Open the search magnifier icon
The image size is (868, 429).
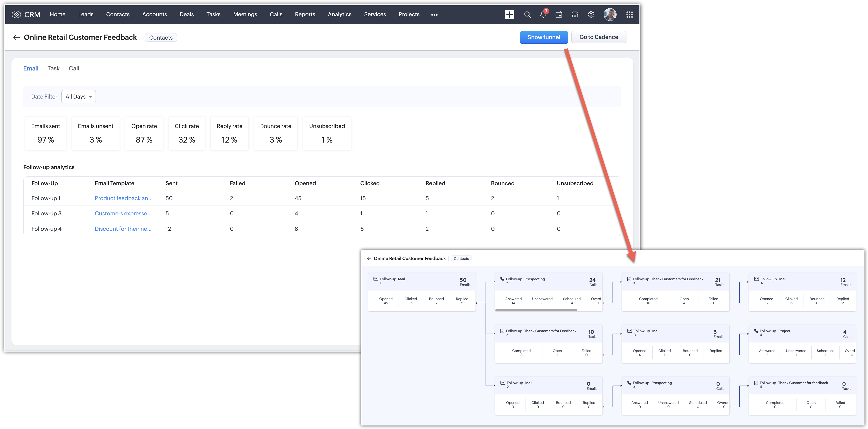(x=527, y=15)
